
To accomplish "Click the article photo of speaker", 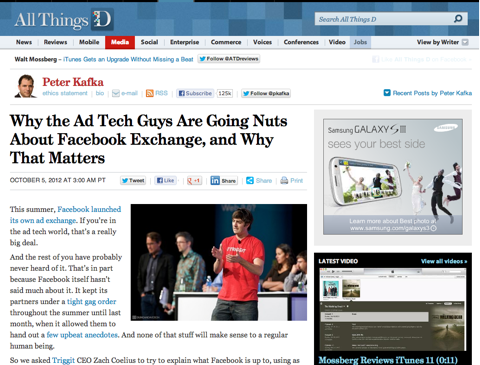I will pyautogui.click(x=219, y=262).
